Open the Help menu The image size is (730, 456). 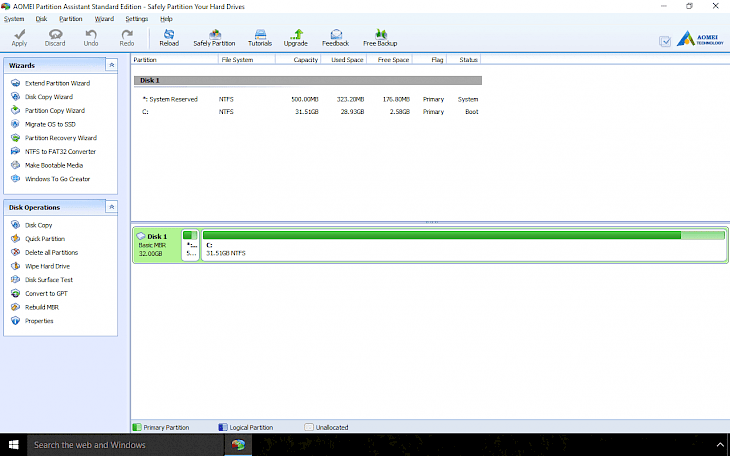click(x=166, y=19)
